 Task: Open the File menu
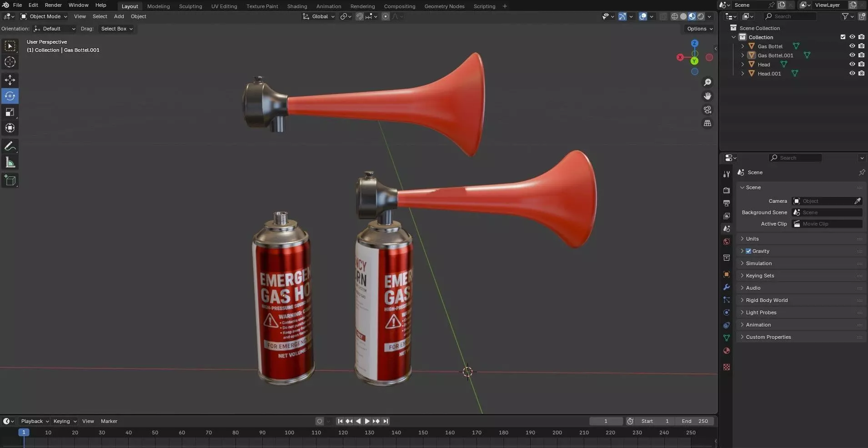(18, 5)
